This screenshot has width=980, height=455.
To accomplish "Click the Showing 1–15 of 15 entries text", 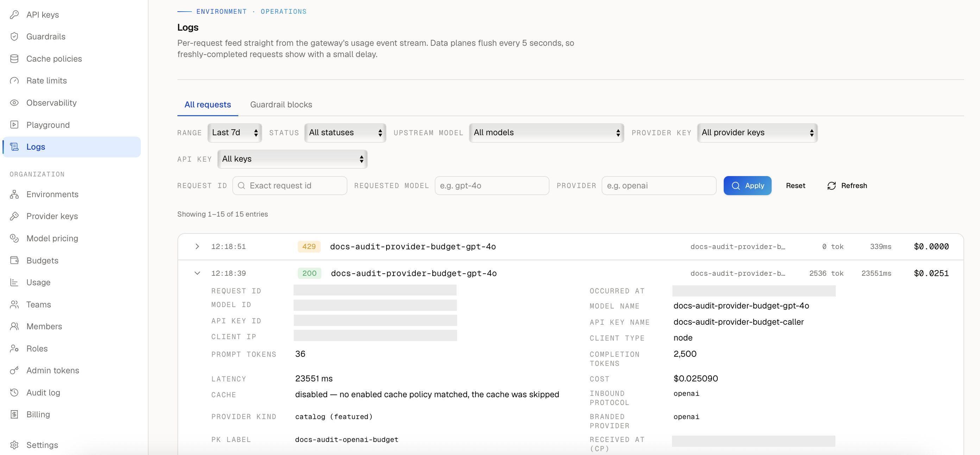I will point(222,214).
